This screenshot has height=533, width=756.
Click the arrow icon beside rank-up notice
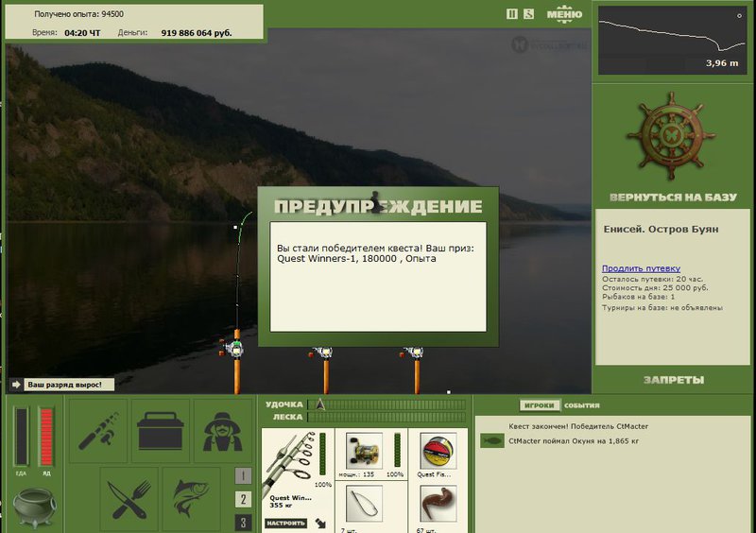click(x=16, y=385)
